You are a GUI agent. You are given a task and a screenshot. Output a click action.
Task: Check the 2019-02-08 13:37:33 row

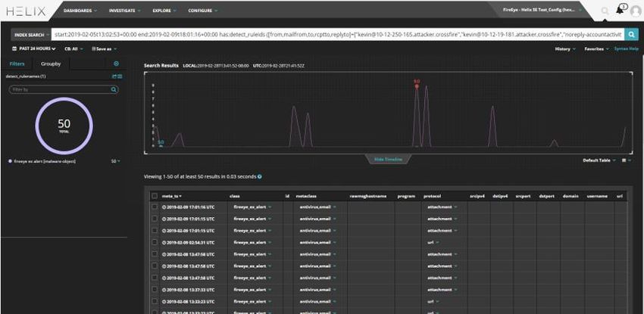[x=154, y=290]
